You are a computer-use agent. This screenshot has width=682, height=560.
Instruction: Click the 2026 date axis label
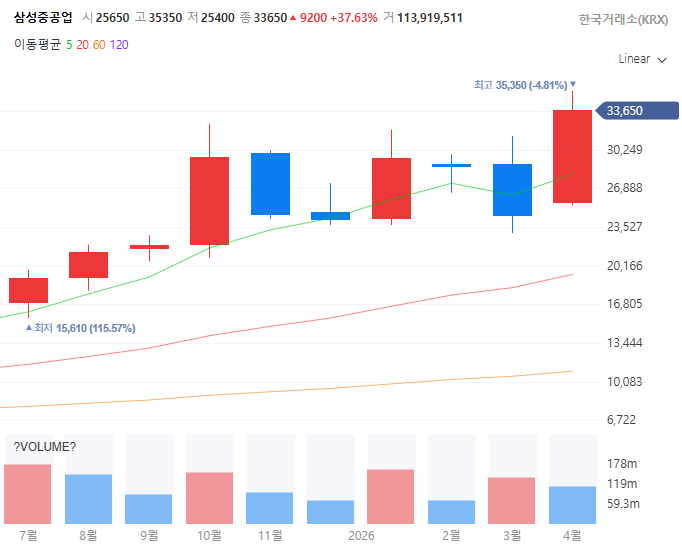[x=361, y=536]
